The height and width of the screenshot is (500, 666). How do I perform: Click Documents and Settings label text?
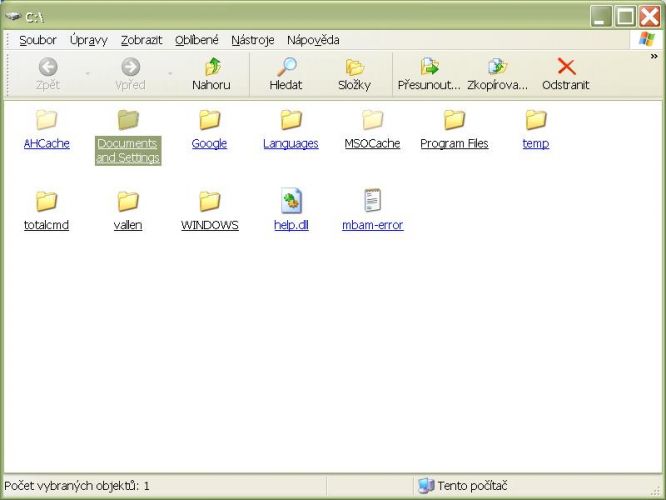[128, 150]
